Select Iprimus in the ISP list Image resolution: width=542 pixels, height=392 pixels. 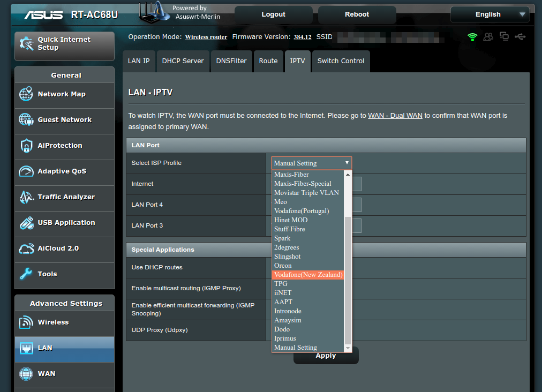tap(307, 338)
